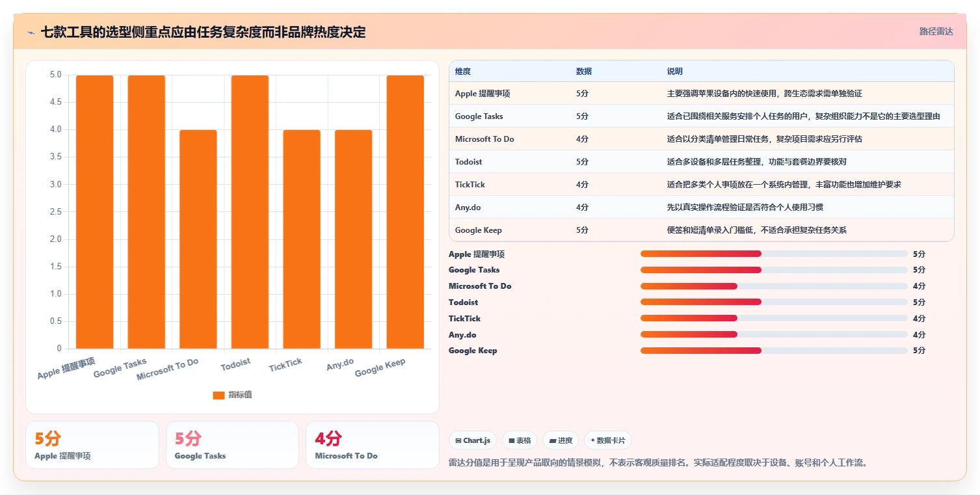
Task: Click the Todoist bar in chart
Action: pos(250,212)
